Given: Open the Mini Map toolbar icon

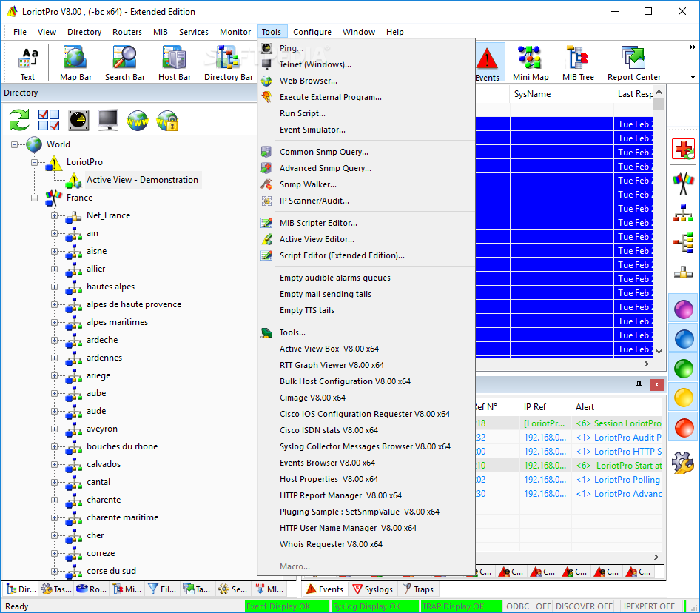Looking at the screenshot, I should 531,63.
